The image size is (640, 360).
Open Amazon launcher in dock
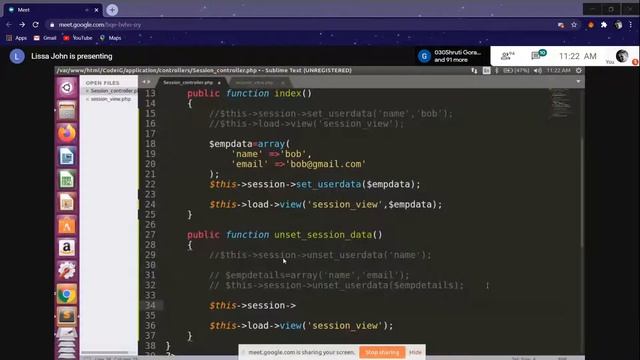(67, 248)
